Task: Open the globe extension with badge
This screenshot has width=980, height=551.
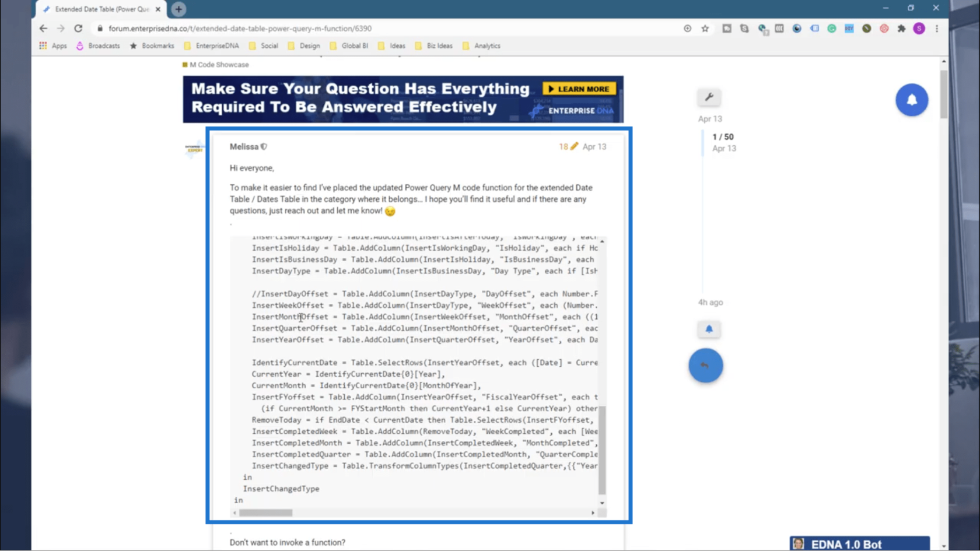Action: pos(762,29)
